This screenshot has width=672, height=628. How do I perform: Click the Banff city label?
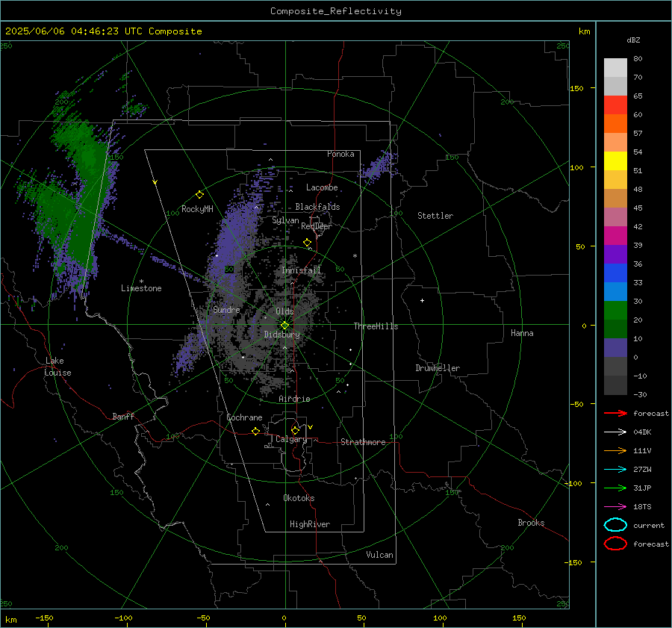[x=123, y=416]
